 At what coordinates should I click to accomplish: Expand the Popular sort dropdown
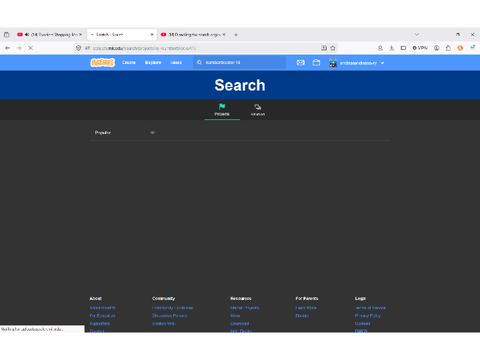click(124, 133)
